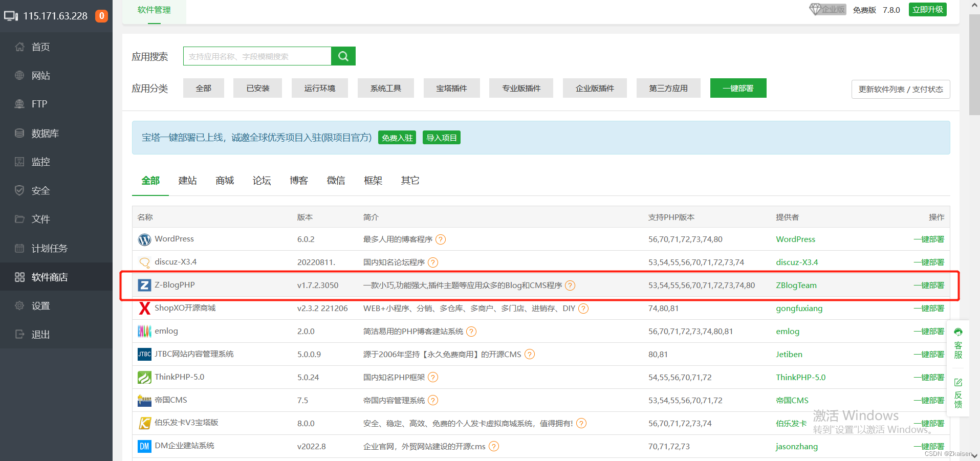Open the 客服 customer service widget

tap(958, 344)
